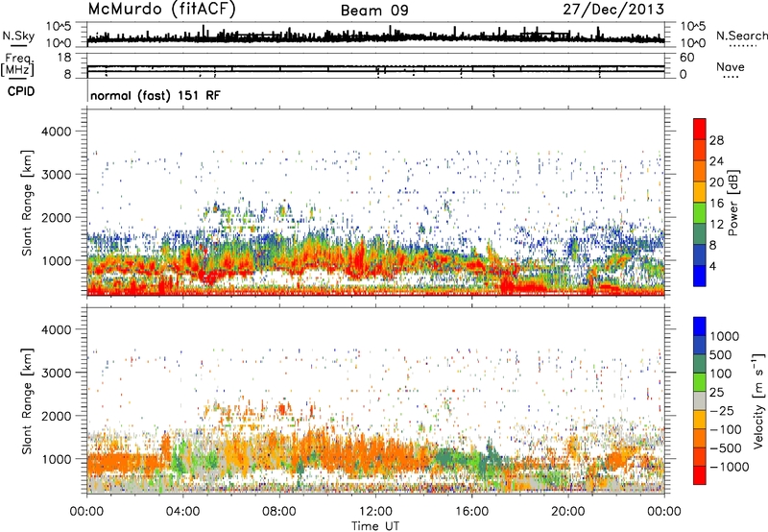Pick the yellow segment of the power colorbar
This screenshot has height=532, width=768.
(700, 192)
